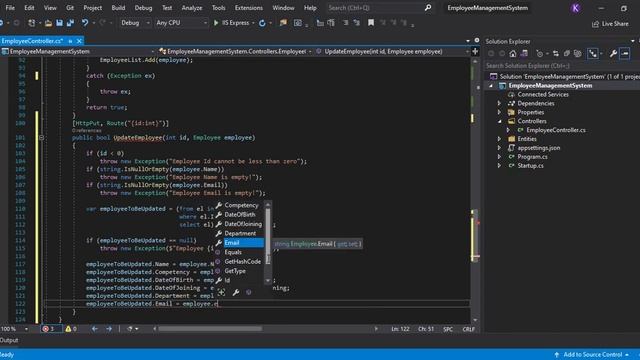Collapse All icon in Solution Explorer
This screenshot has width=640, height=360.
567,53
